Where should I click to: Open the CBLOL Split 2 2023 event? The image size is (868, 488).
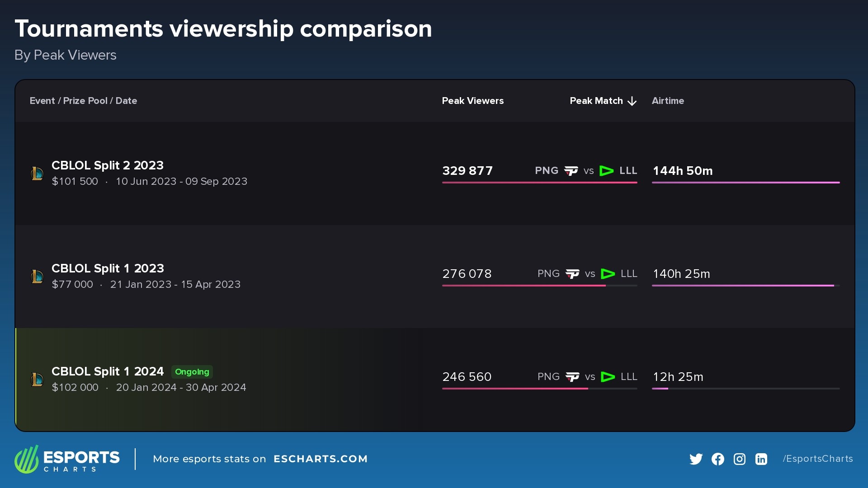(108, 165)
